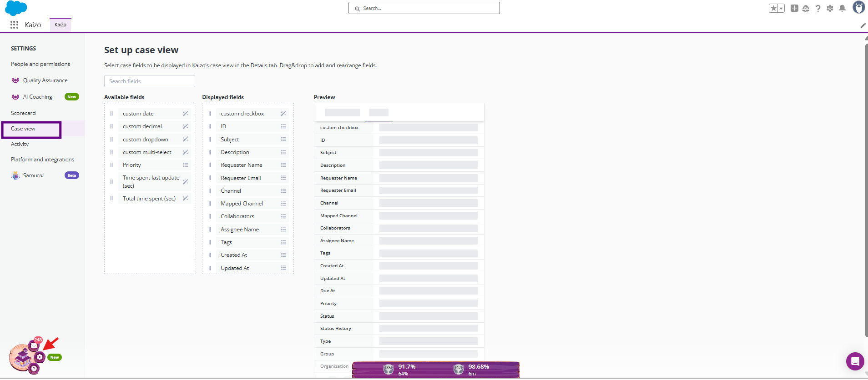The image size is (868, 380).
Task: Open the Salesforce App Launcher grid
Action: click(x=14, y=25)
